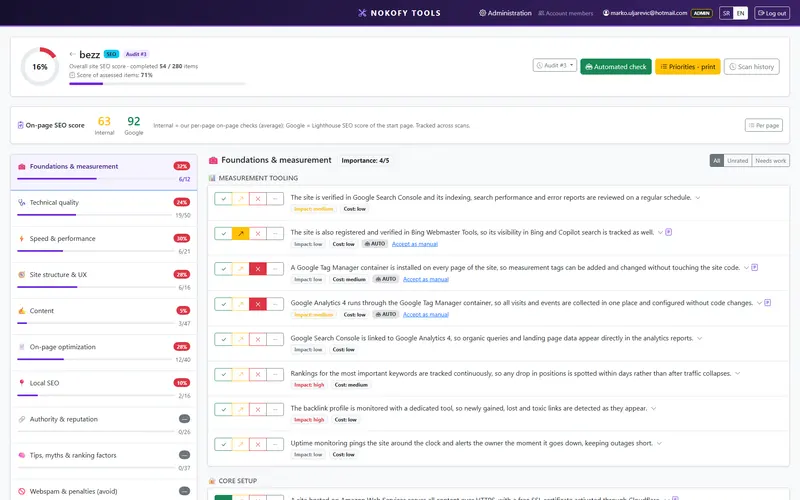Image resolution: width=800 pixels, height=500 pixels.
Task: Mark backlink profile item as partial
Action: point(241,409)
